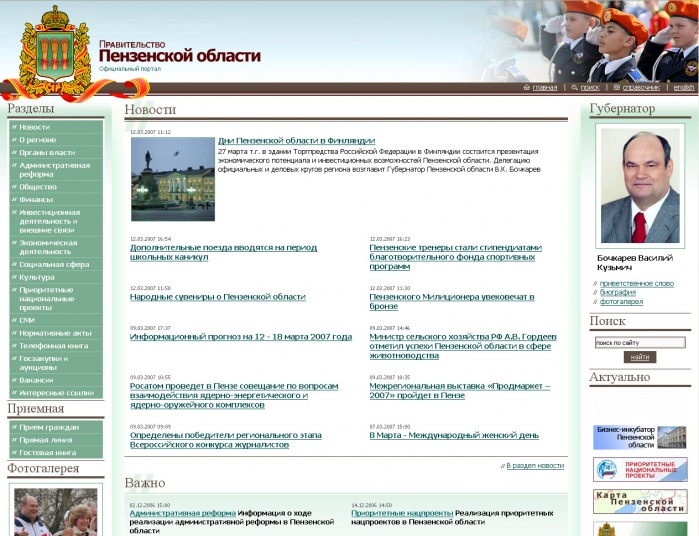699x536 pixels.
Task: Open Культура section
Action: tap(56, 277)
